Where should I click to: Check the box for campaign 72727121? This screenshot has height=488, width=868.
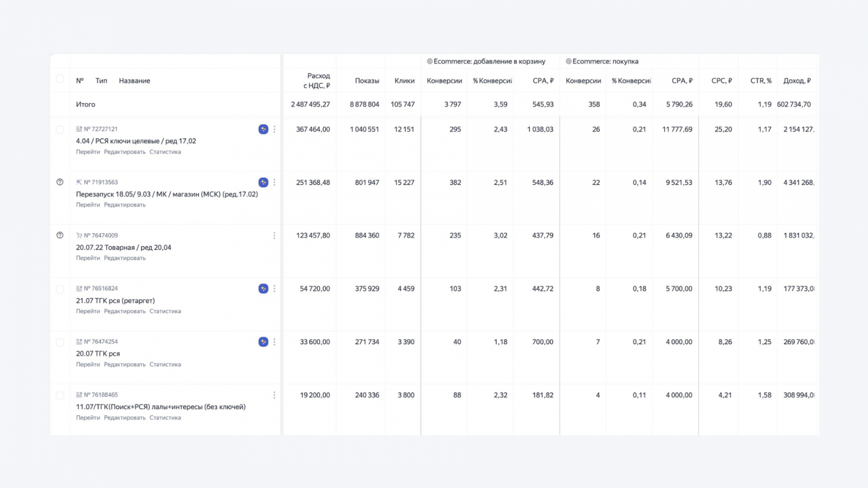pos(60,130)
